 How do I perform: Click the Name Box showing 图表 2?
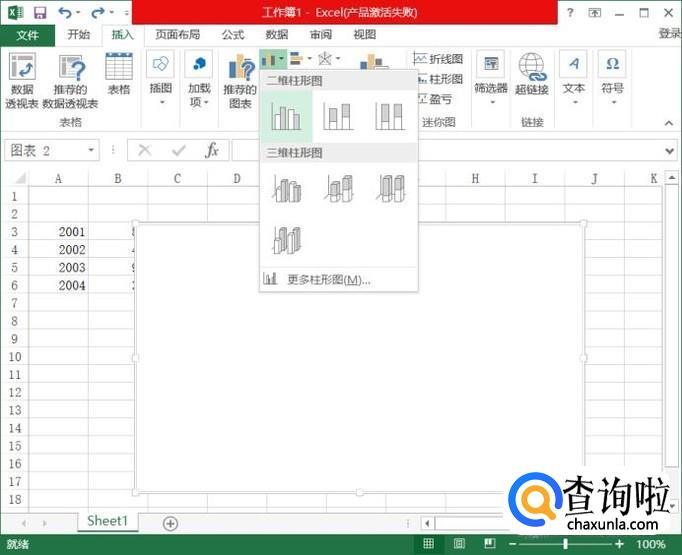pos(45,150)
